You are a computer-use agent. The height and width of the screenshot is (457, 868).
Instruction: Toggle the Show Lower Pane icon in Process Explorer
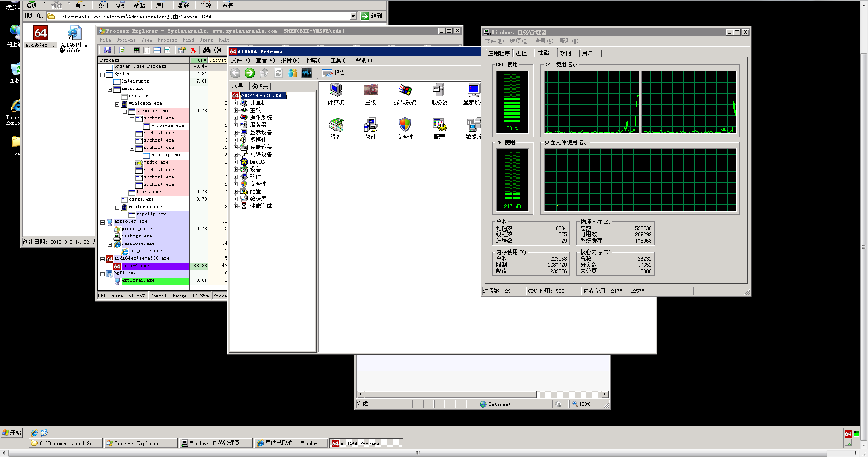coord(157,50)
